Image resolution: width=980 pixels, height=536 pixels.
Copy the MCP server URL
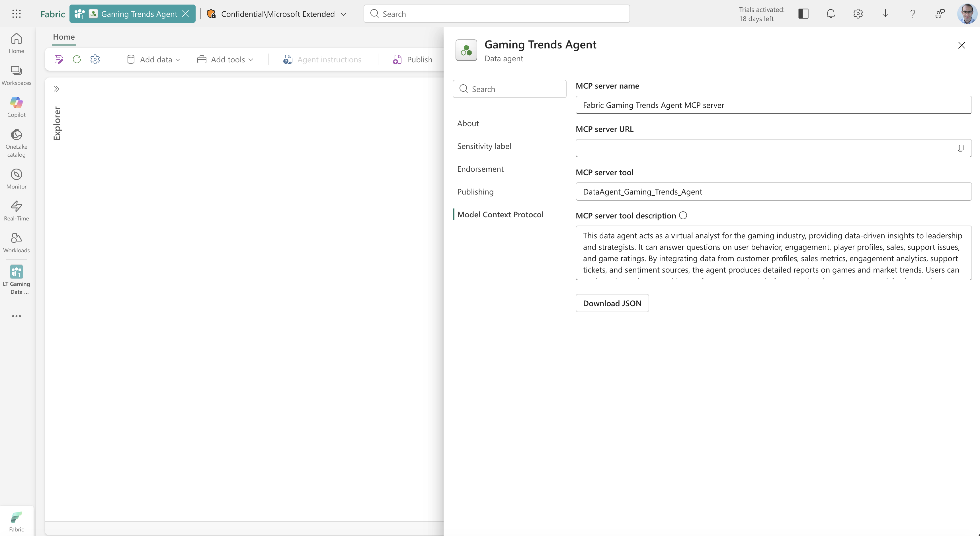(x=961, y=148)
